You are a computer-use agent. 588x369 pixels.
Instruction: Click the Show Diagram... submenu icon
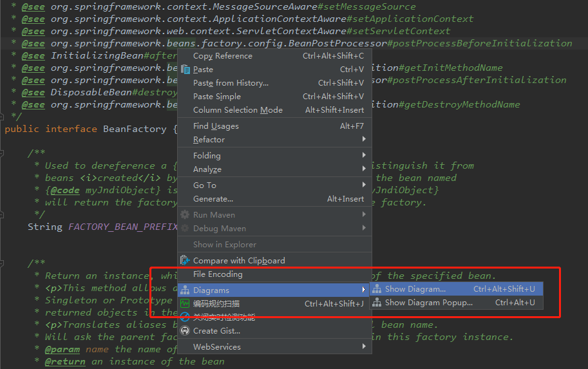377,289
